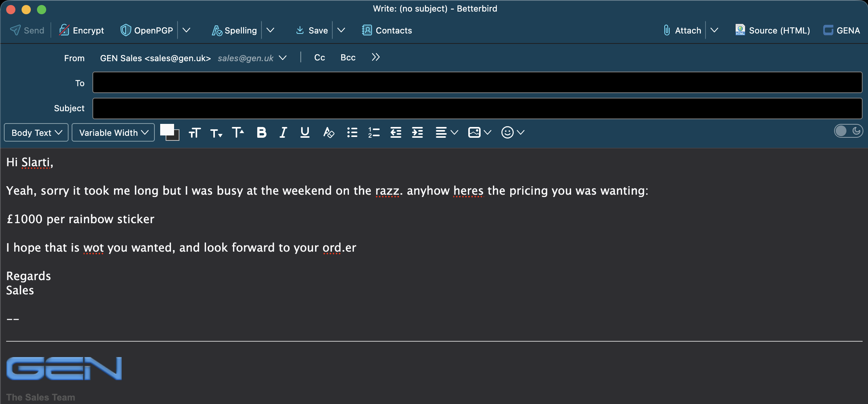The width and height of the screenshot is (868, 404).
Task: Toggle bold formatting
Action: (261, 133)
